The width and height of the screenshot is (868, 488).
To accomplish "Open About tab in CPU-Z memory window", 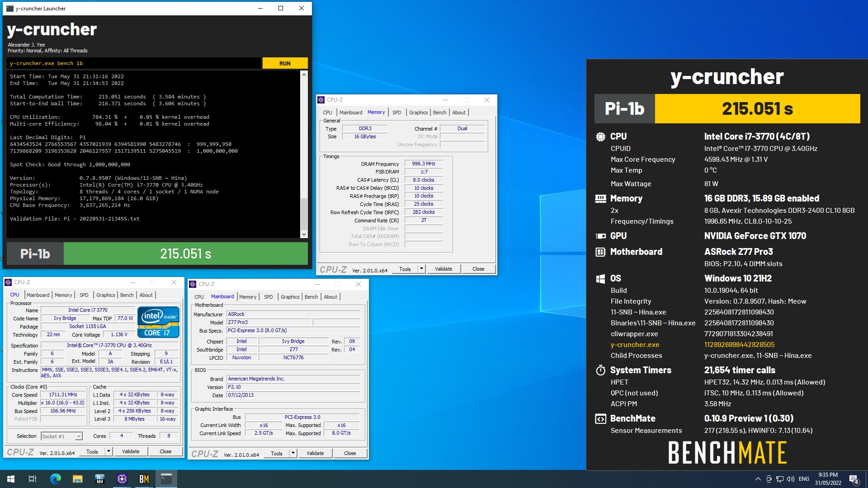I will 459,113.
